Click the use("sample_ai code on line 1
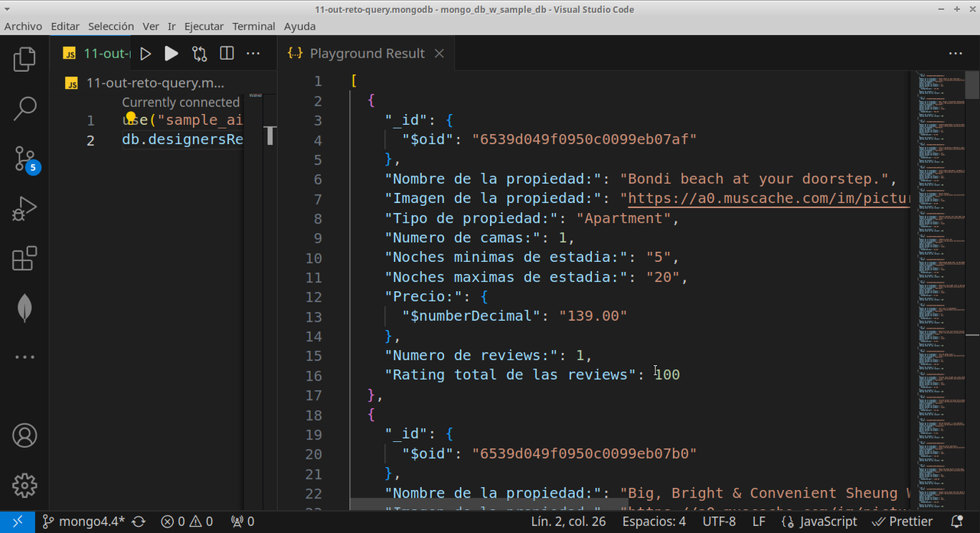This screenshot has height=533, width=980. [x=182, y=120]
